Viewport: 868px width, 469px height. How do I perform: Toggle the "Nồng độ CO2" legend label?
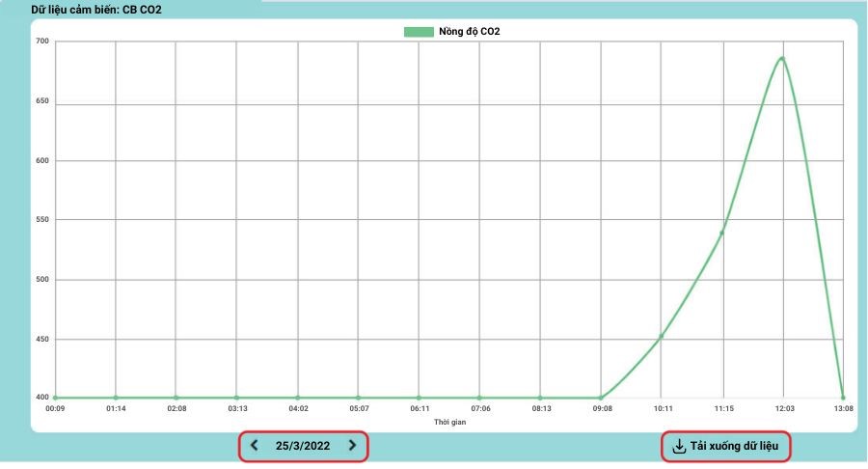[x=470, y=32]
